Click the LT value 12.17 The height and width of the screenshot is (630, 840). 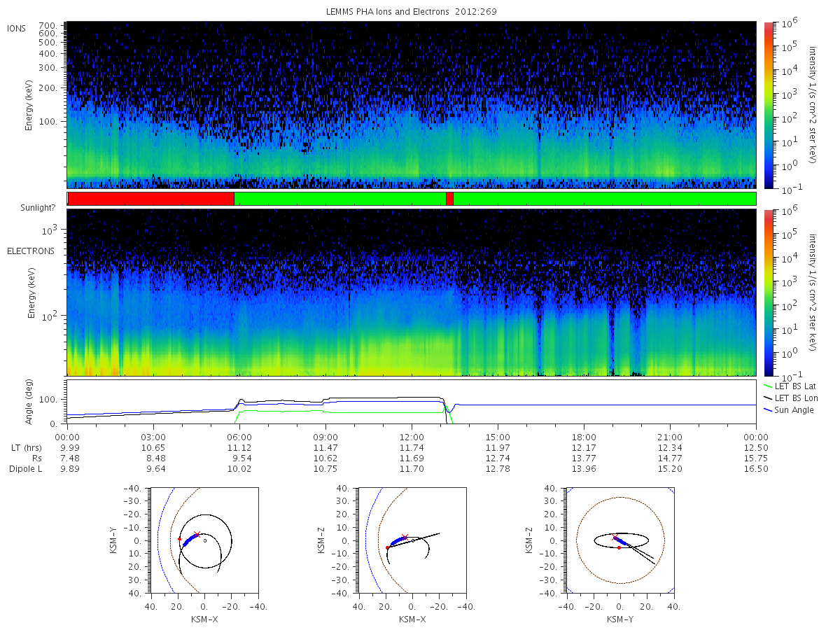[x=584, y=447]
